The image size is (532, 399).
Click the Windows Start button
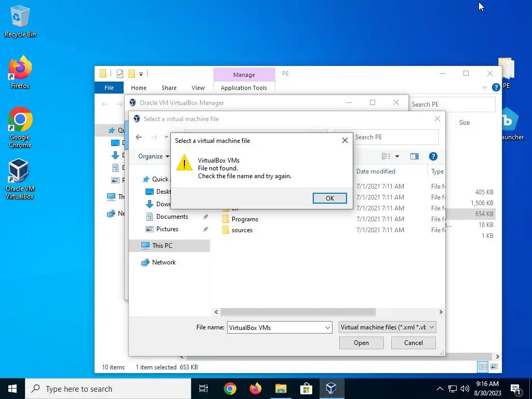pyautogui.click(x=12, y=389)
